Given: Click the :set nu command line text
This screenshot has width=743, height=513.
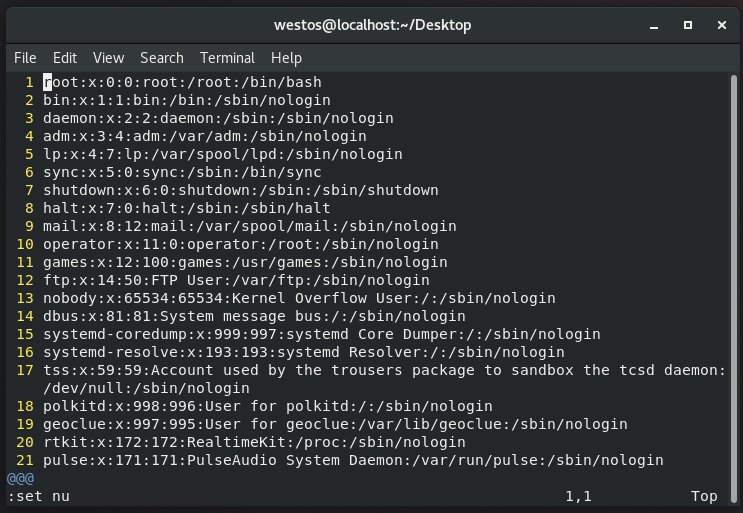Looking at the screenshot, I should point(39,496).
